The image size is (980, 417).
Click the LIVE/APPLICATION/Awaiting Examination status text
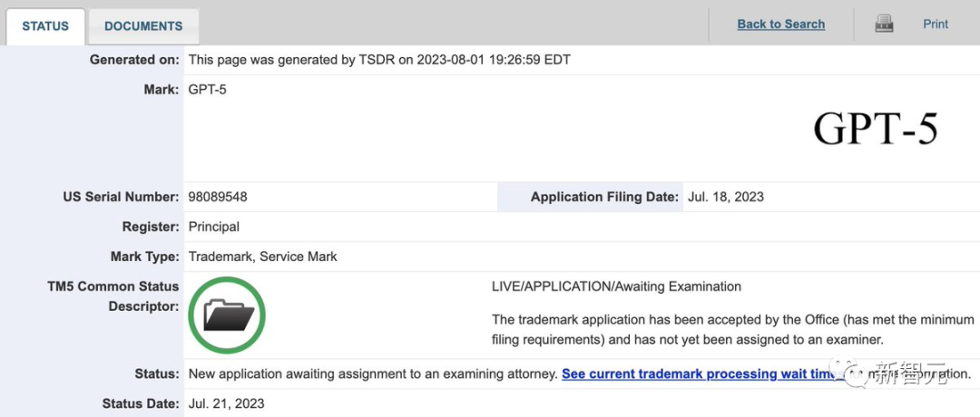616,286
